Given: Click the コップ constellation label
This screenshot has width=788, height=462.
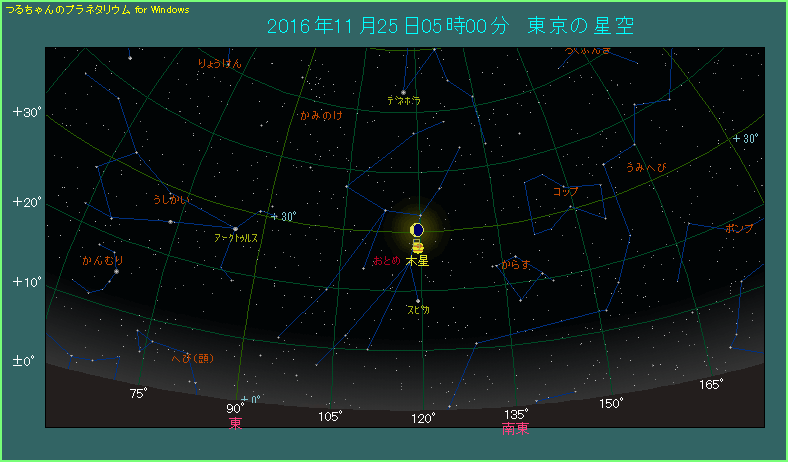Looking at the screenshot, I should click(566, 191).
